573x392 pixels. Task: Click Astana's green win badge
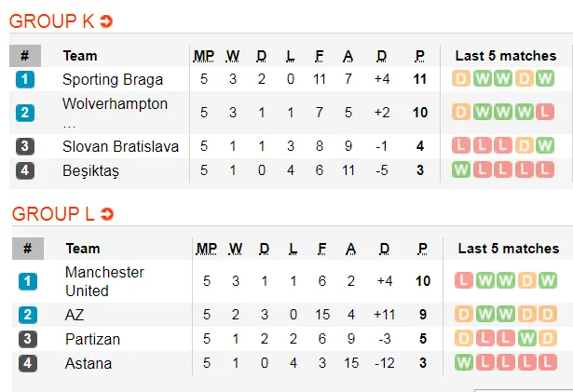coord(464,363)
